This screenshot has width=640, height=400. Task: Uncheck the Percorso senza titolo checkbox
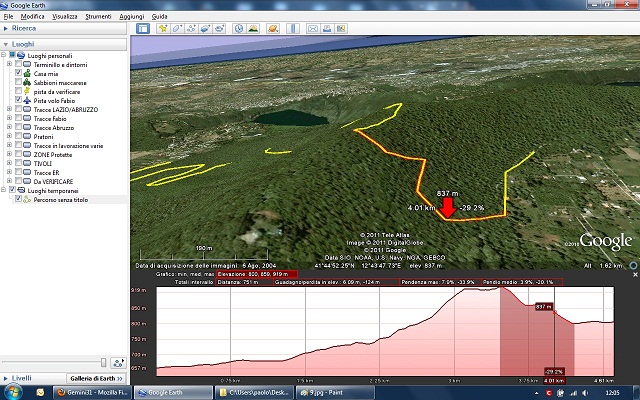[x=18, y=199]
